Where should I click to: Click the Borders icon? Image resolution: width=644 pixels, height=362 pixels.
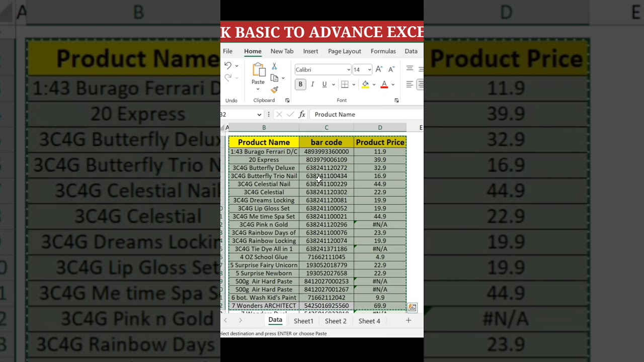click(345, 84)
